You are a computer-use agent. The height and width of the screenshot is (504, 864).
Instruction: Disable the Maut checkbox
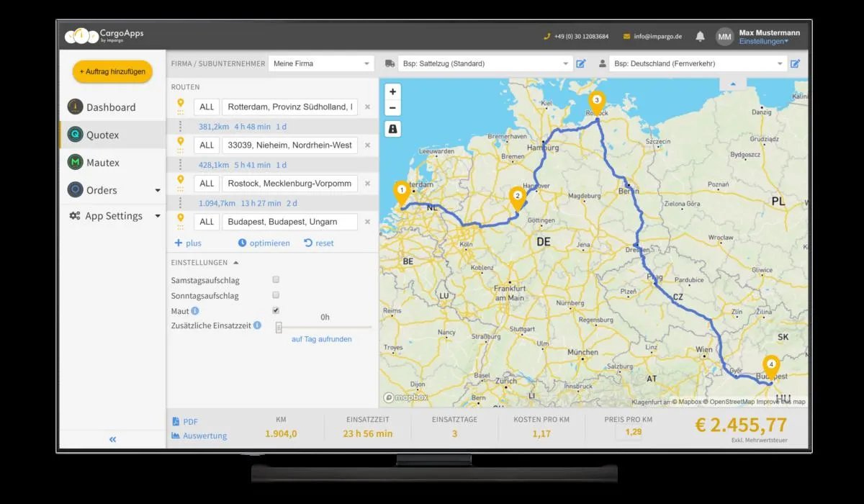point(276,310)
